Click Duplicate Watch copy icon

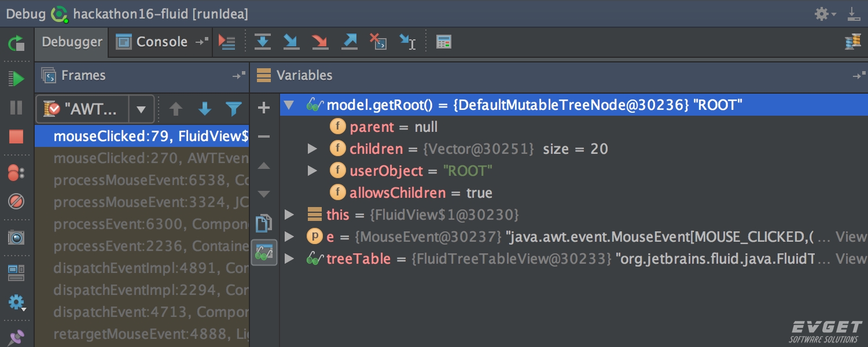pos(264,223)
